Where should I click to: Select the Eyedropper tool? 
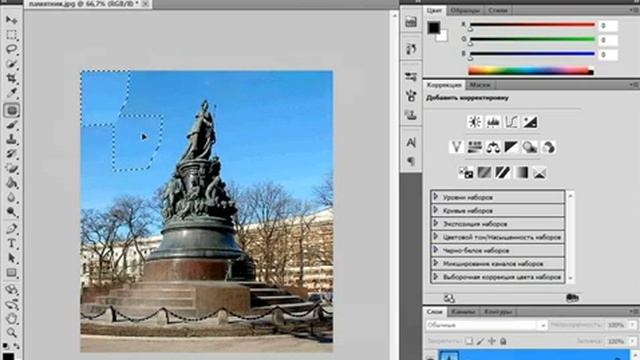(11, 93)
